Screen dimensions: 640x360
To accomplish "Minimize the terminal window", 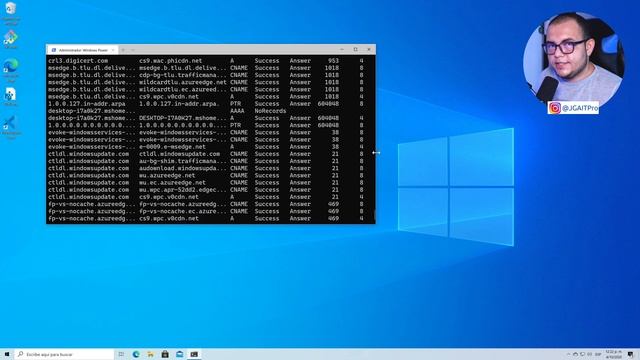I will 342,49.
